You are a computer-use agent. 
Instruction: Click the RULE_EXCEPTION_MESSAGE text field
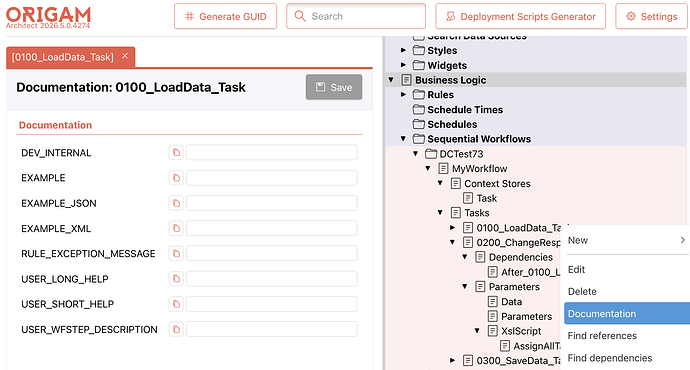pyautogui.click(x=272, y=253)
